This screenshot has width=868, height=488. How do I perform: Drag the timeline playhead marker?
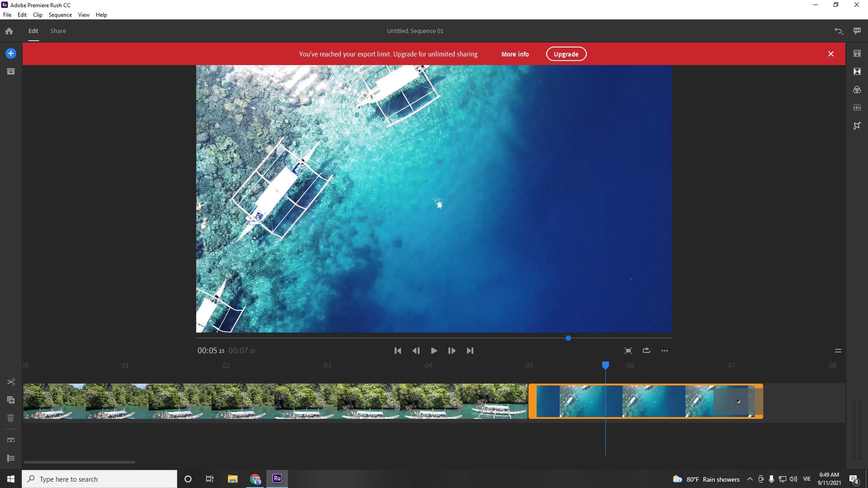click(606, 365)
